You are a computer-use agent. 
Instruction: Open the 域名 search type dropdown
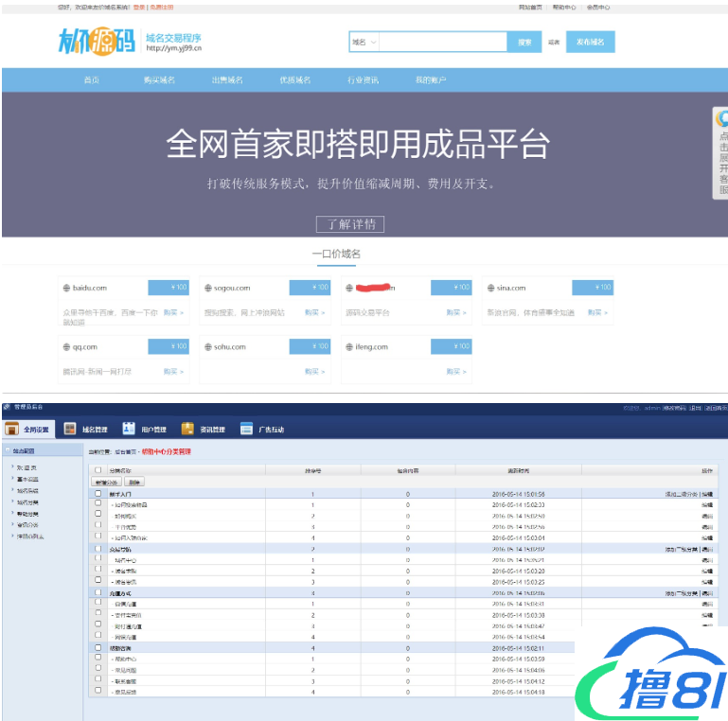(x=364, y=42)
